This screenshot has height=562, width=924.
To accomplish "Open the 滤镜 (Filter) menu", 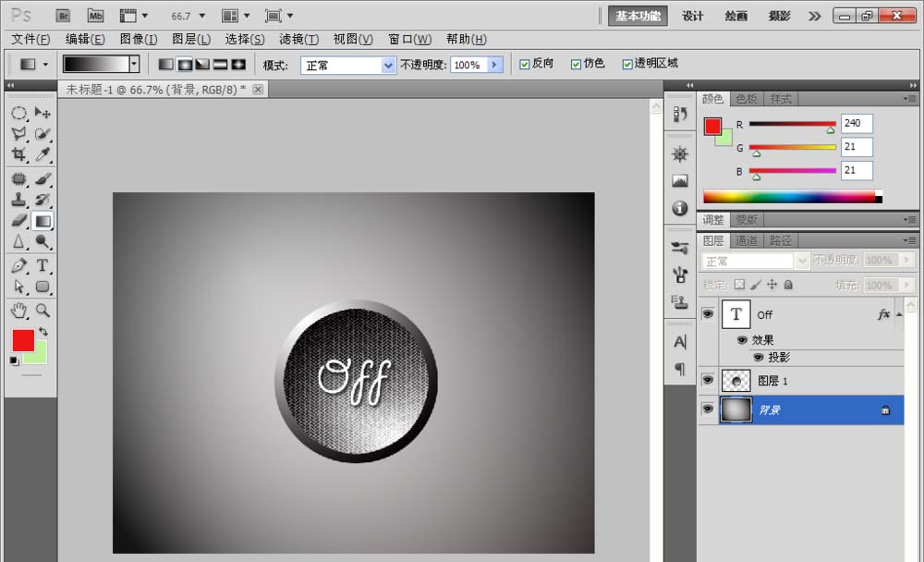I will [x=298, y=39].
